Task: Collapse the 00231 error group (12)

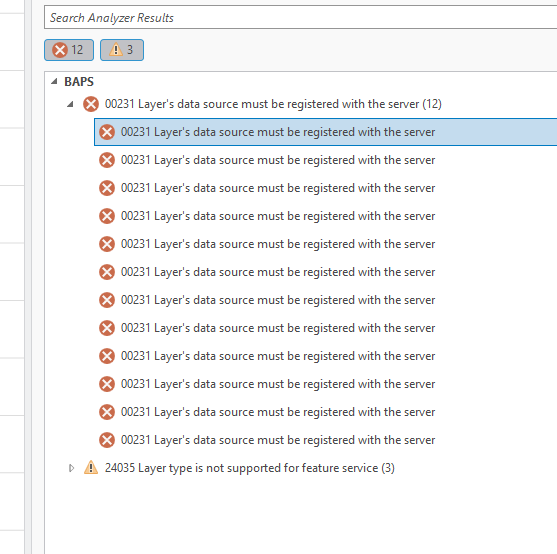Action: 70,104
